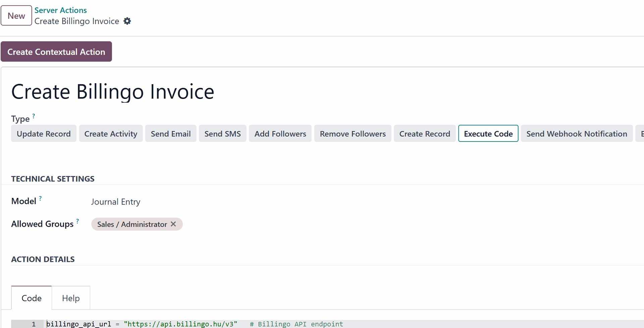Click the Journal Entry model value
Viewport: 644px width, 328px height.
pyautogui.click(x=116, y=202)
